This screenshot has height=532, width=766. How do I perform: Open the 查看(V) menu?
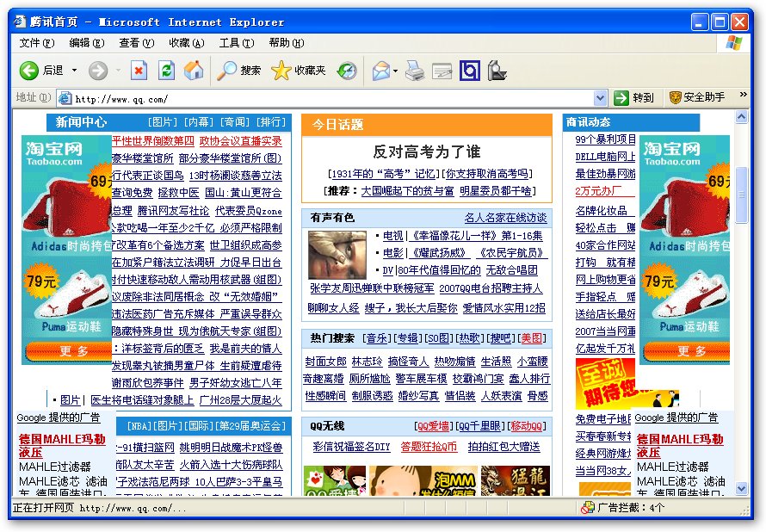(136, 43)
